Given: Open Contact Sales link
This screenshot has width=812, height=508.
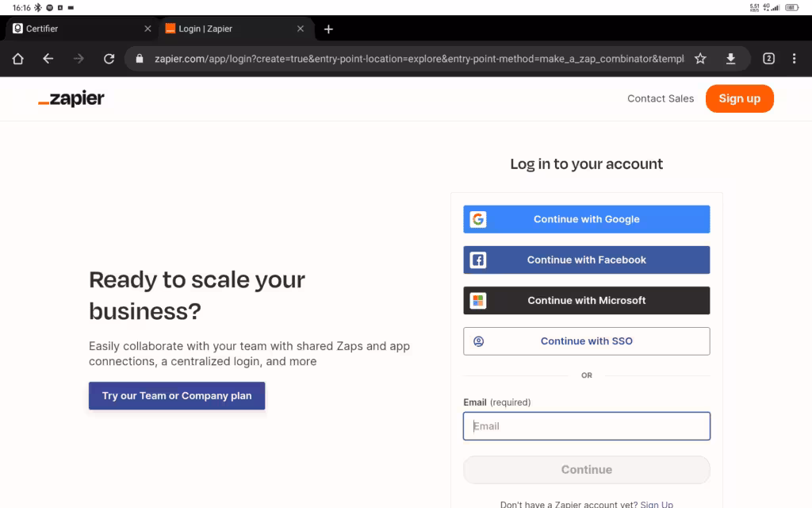Looking at the screenshot, I should pyautogui.click(x=661, y=98).
